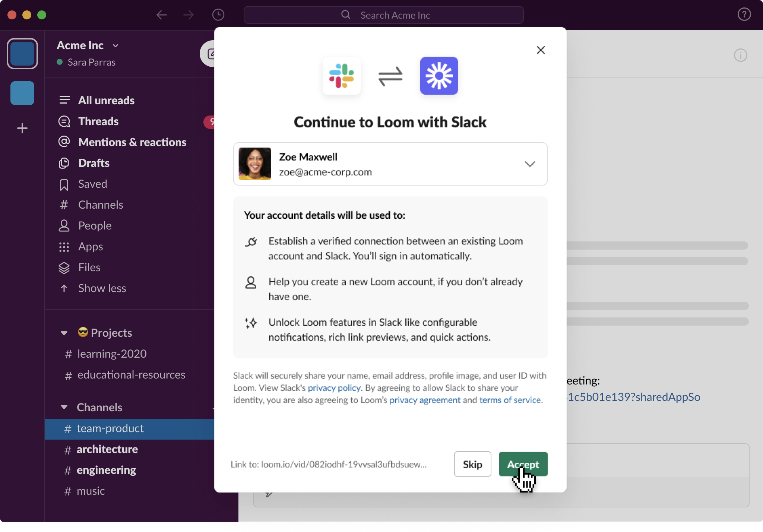Screen dimensions: 763x532
Task: Collapse the Projects section in sidebar
Action: (x=64, y=333)
